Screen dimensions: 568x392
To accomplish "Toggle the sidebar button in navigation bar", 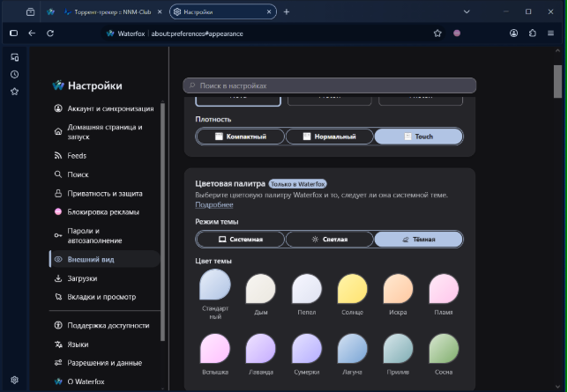I will [x=14, y=33].
